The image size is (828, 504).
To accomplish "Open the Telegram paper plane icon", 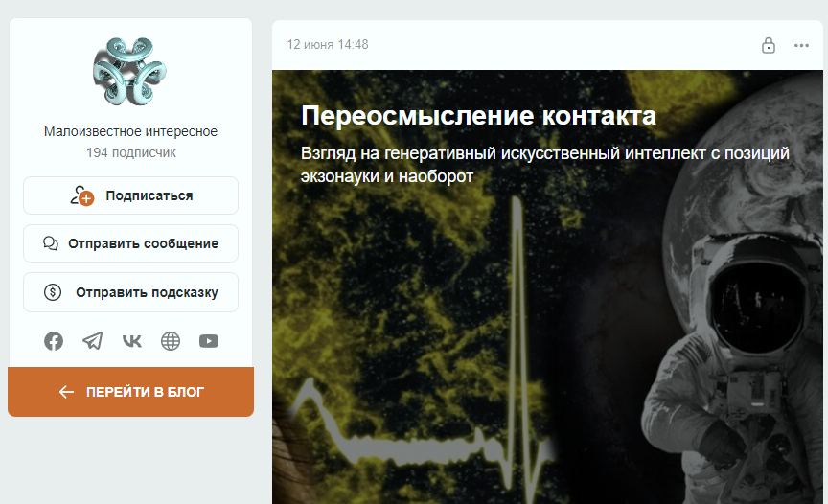I will click(x=92, y=341).
